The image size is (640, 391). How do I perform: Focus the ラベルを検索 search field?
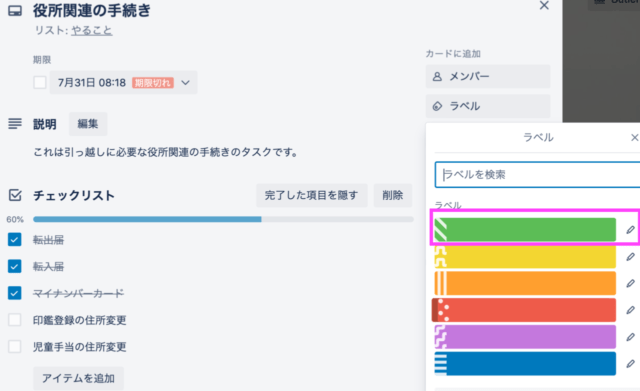pos(537,175)
